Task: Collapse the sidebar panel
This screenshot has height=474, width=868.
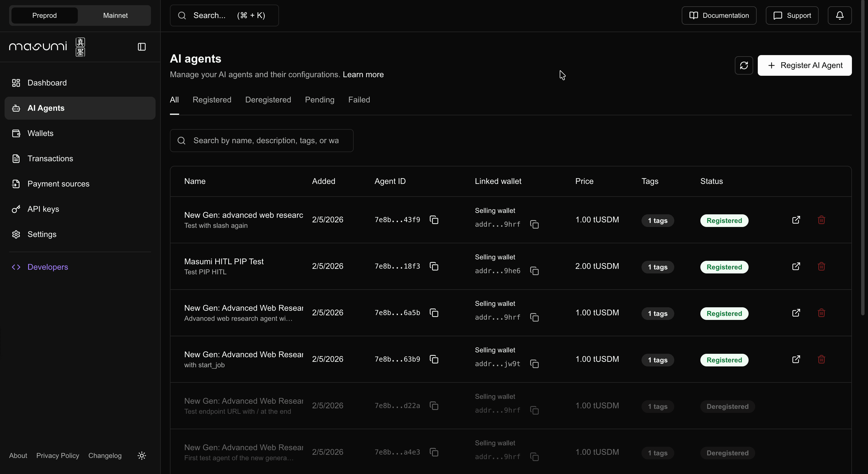Action: click(142, 47)
